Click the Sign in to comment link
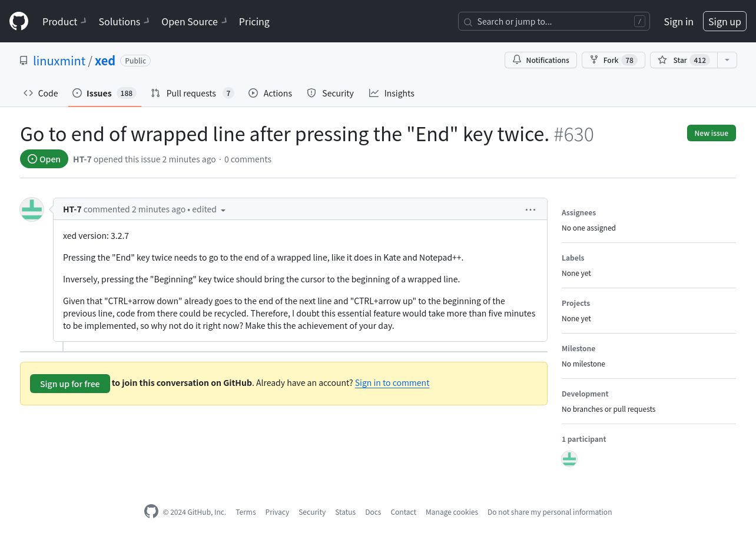Screen dimensions: 756x543 [392, 382]
